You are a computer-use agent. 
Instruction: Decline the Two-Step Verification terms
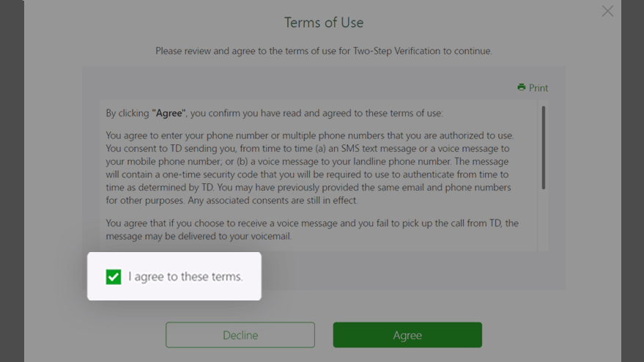pos(240,335)
